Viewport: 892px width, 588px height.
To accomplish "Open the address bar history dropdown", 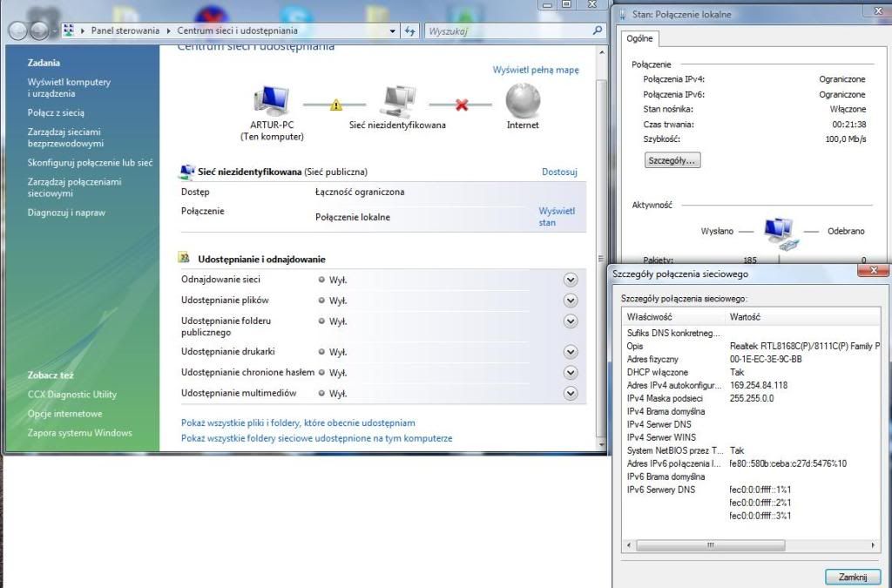I will [x=393, y=30].
